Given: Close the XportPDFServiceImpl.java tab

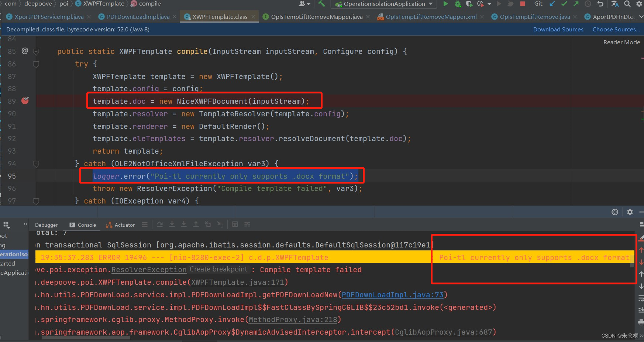Looking at the screenshot, I should point(89,17).
